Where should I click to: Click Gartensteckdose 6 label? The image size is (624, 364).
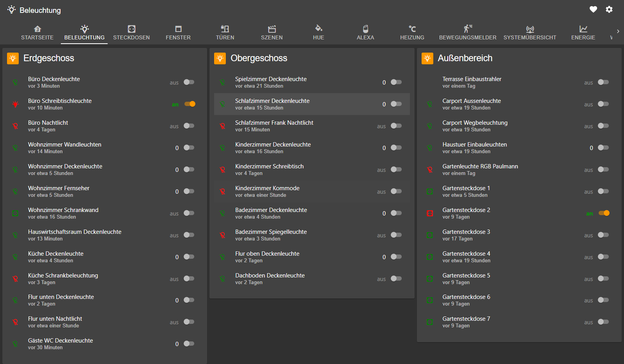(x=466, y=297)
